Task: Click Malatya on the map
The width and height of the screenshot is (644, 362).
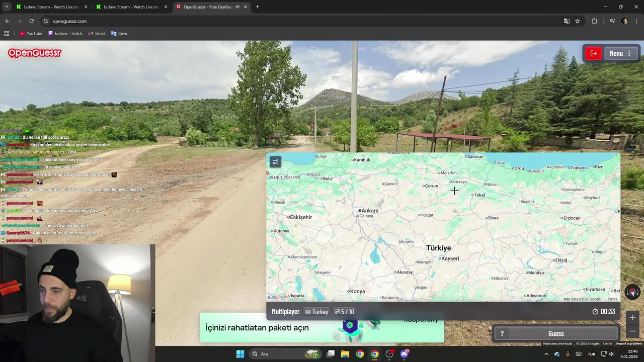Action: click(535, 273)
